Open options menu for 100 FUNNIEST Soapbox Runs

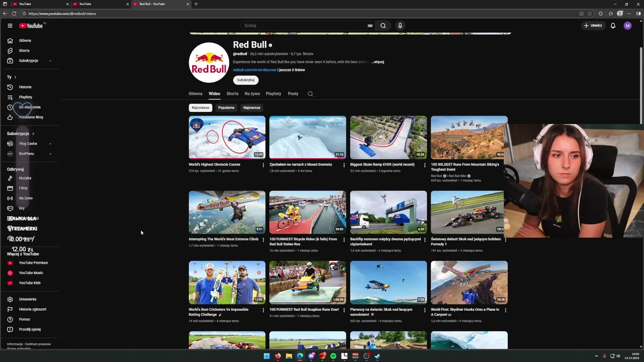click(x=344, y=310)
